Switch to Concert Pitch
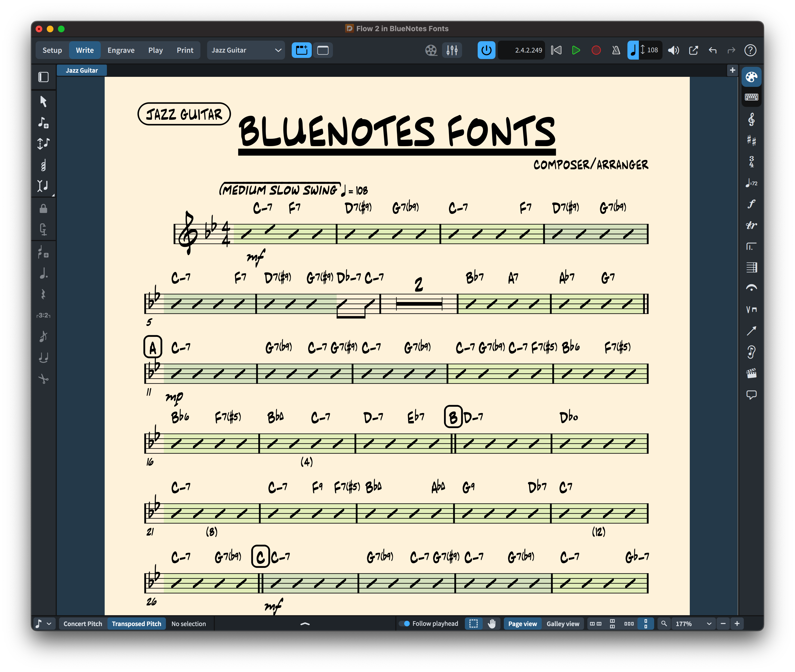The image size is (795, 672). [83, 624]
